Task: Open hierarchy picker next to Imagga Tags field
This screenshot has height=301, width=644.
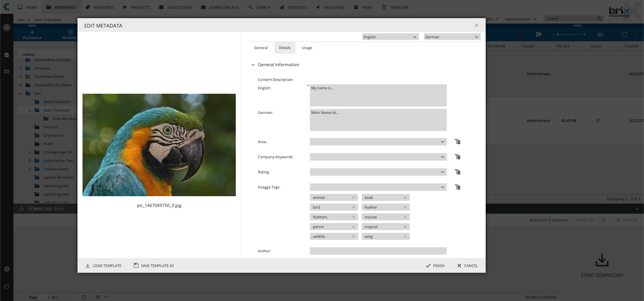Action: (458, 187)
